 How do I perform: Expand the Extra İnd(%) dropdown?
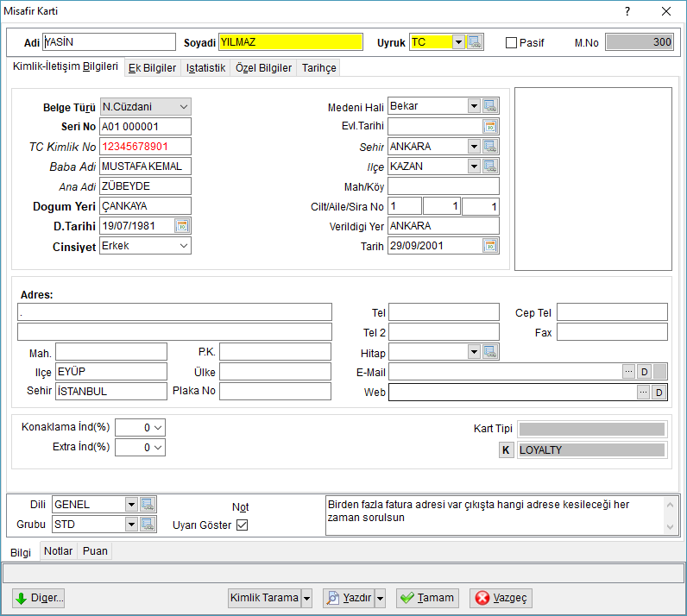tap(158, 447)
